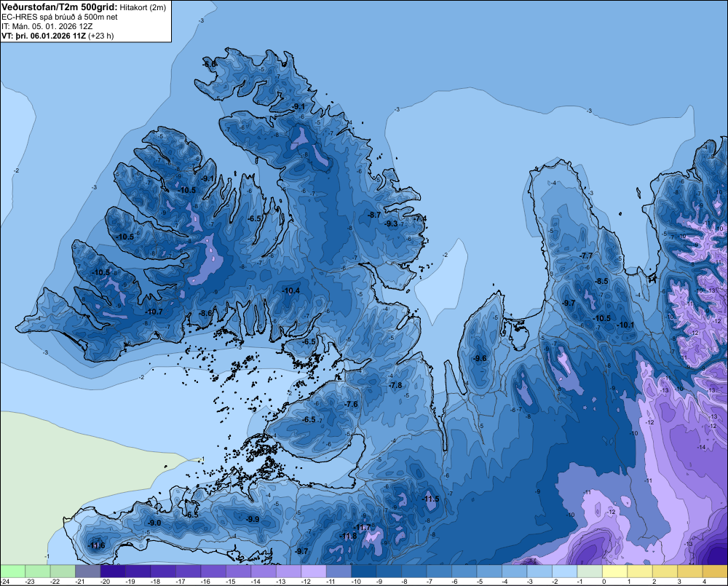Click the darkest purple legend swatch at -20
The image size is (728, 586).
[113, 571]
